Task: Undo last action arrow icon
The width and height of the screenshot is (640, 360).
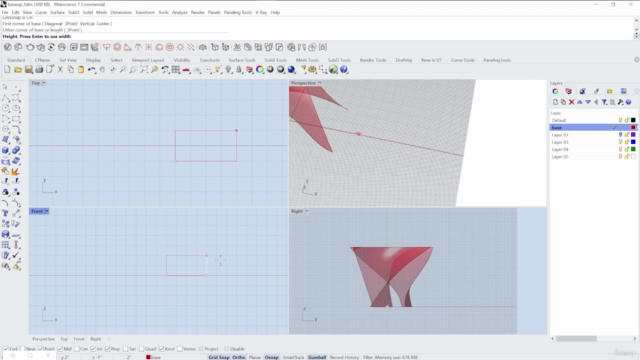Action: tap(91, 70)
